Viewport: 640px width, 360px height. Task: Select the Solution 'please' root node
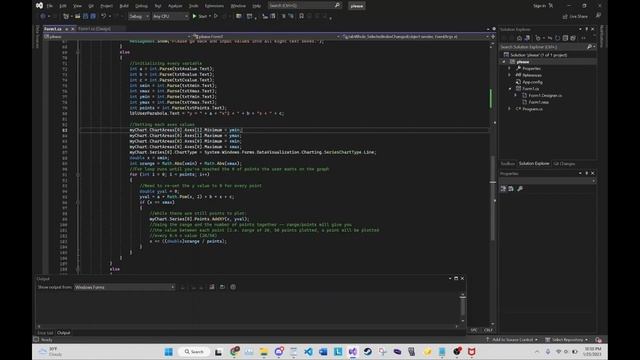click(x=536, y=55)
